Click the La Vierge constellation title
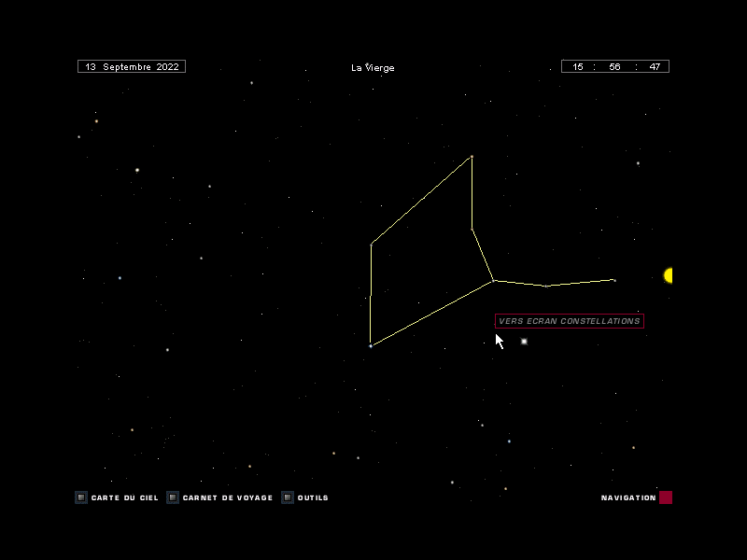 pyautogui.click(x=373, y=67)
